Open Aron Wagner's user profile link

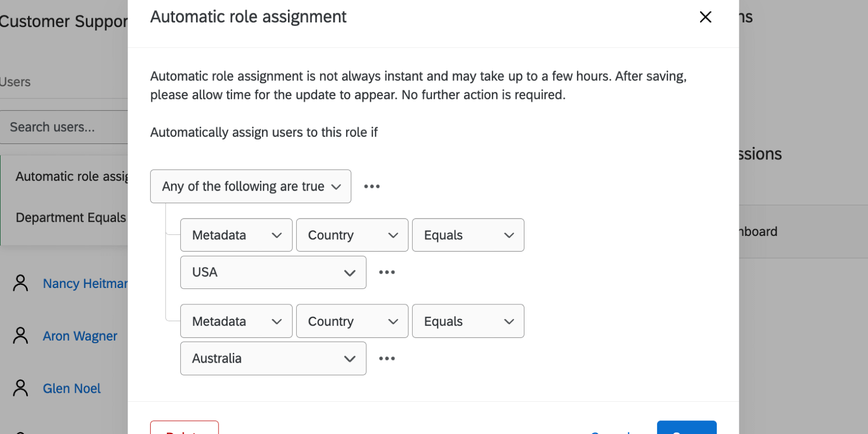click(80, 336)
